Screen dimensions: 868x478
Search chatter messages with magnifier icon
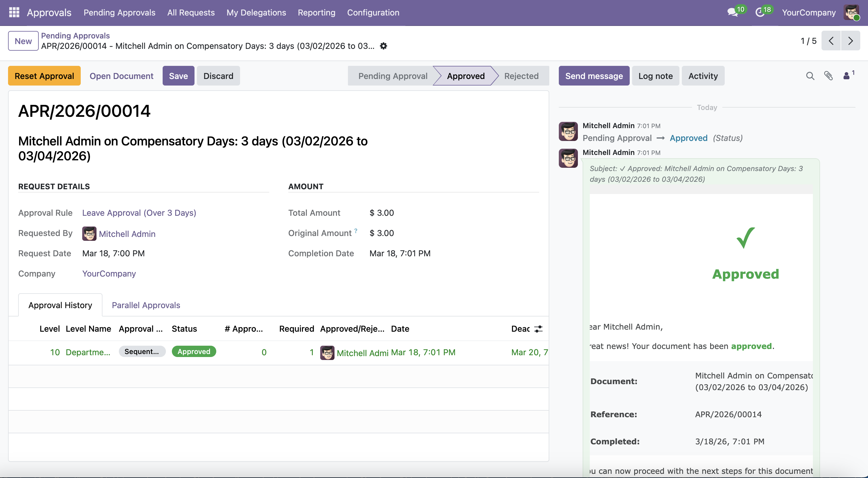[x=810, y=76]
